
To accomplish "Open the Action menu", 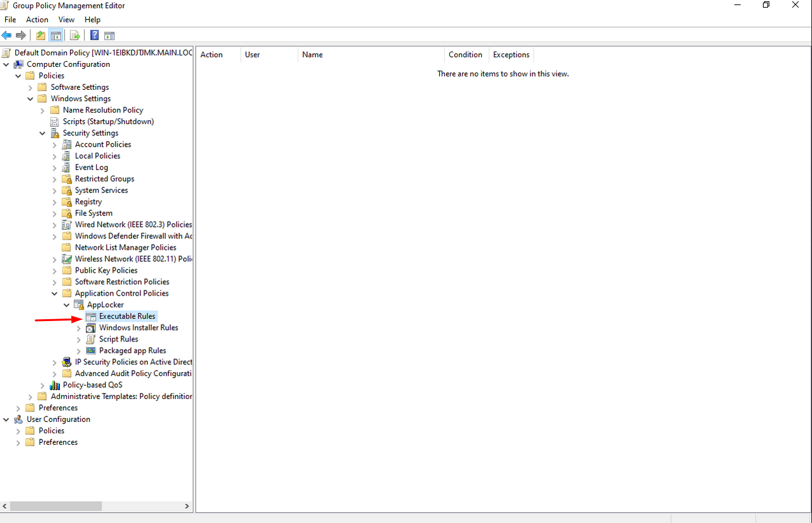I will pos(37,20).
